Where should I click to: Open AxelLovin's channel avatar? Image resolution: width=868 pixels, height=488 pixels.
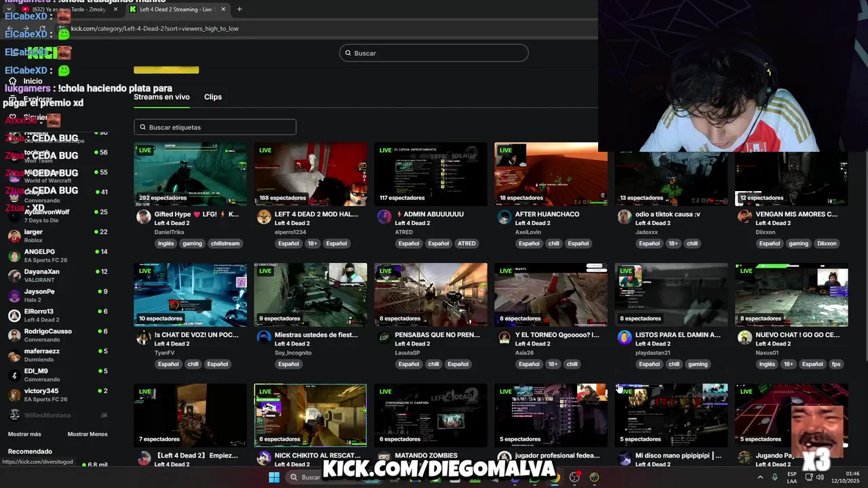pos(505,217)
